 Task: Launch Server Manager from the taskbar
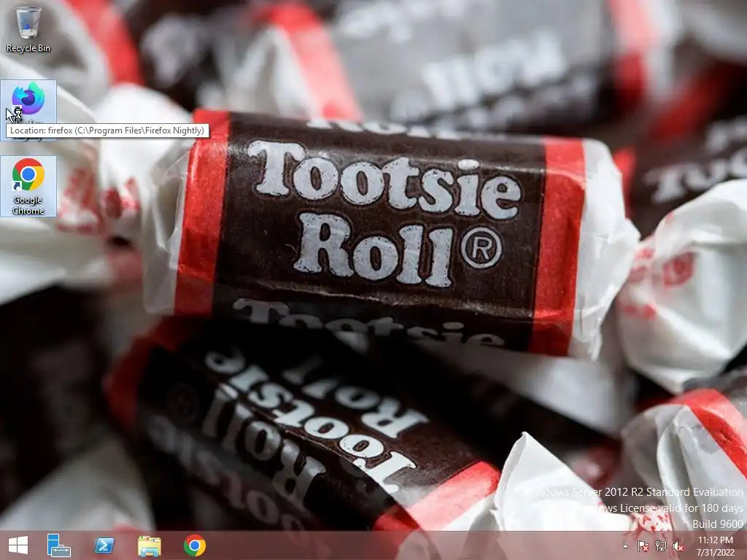coord(58,545)
